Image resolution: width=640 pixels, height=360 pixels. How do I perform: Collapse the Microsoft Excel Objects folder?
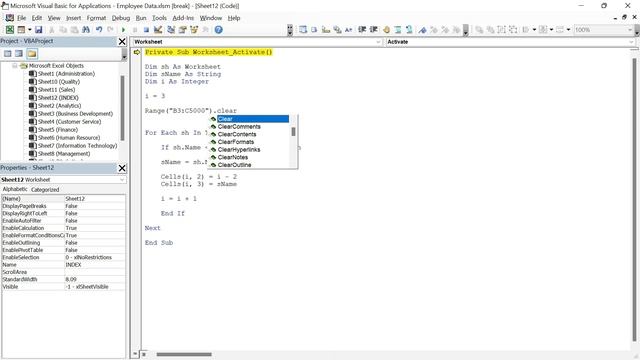[x=15, y=66]
